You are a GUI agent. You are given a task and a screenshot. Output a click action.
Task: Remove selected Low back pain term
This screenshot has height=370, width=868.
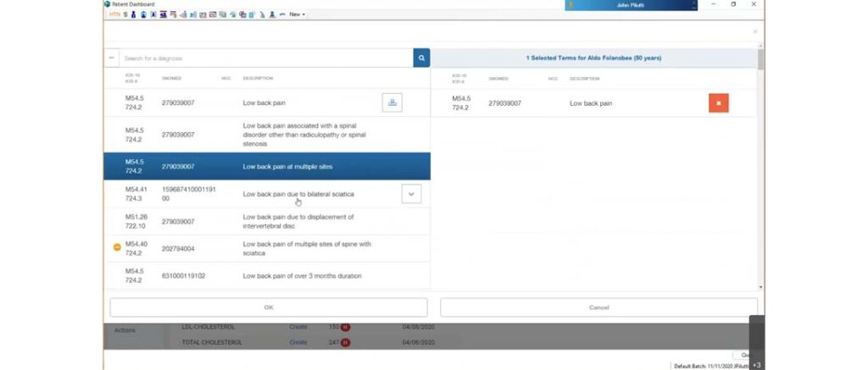click(x=719, y=102)
